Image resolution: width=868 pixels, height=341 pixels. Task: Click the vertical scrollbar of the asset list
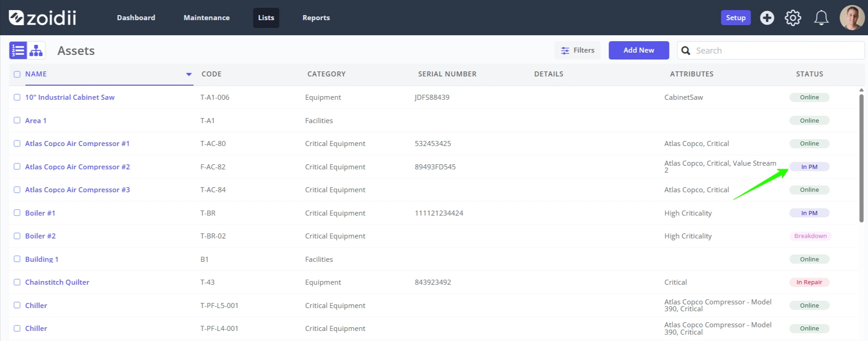[x=861, y=158]
